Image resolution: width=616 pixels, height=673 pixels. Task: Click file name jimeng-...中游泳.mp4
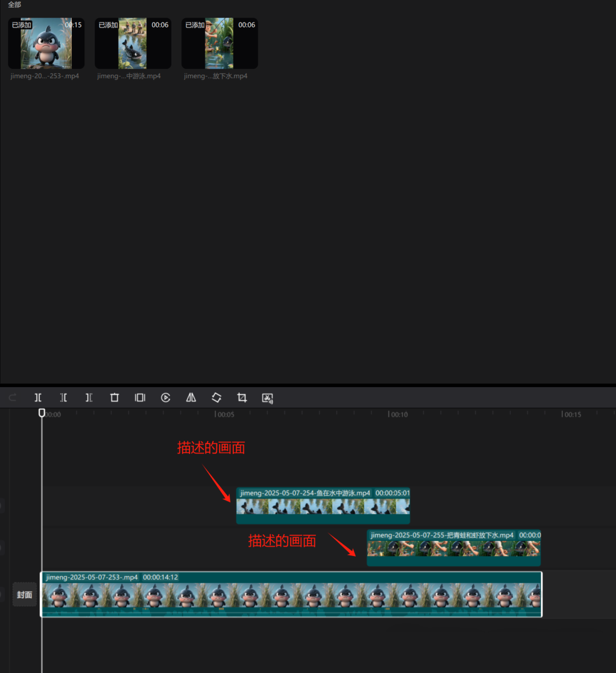pos(129,76)
